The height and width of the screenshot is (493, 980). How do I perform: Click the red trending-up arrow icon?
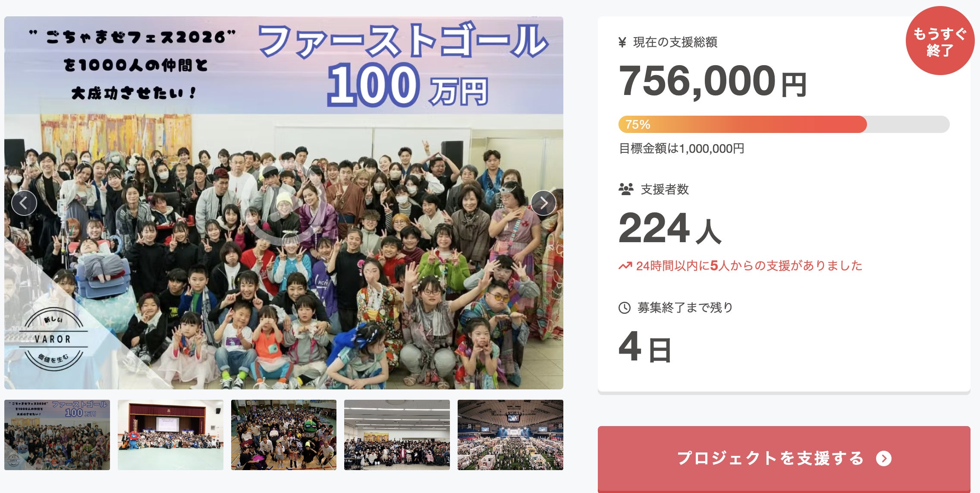click(625, 266)
